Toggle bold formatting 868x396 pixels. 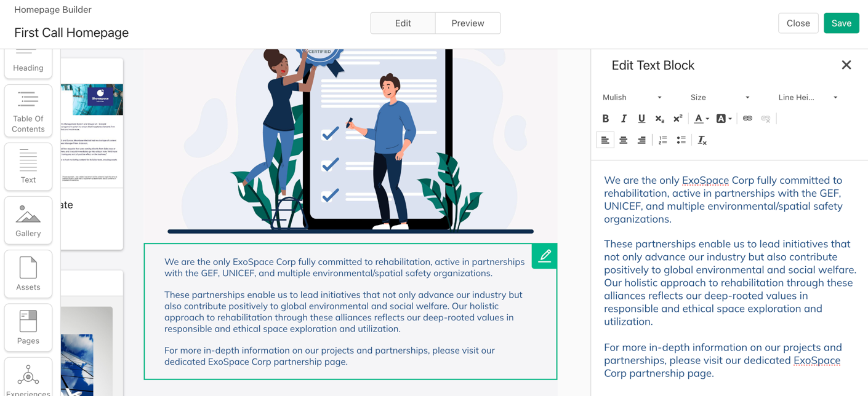click(605, 119)
